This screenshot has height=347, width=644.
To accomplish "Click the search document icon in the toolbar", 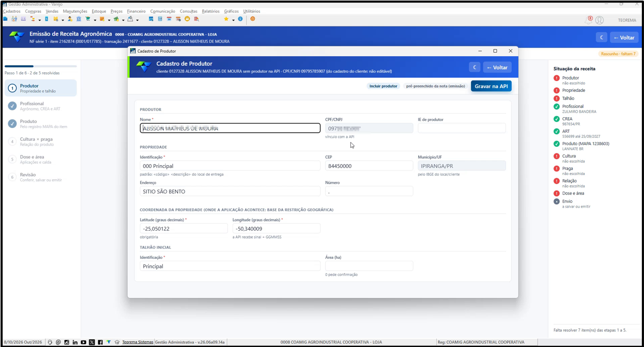I will [196, 19].
